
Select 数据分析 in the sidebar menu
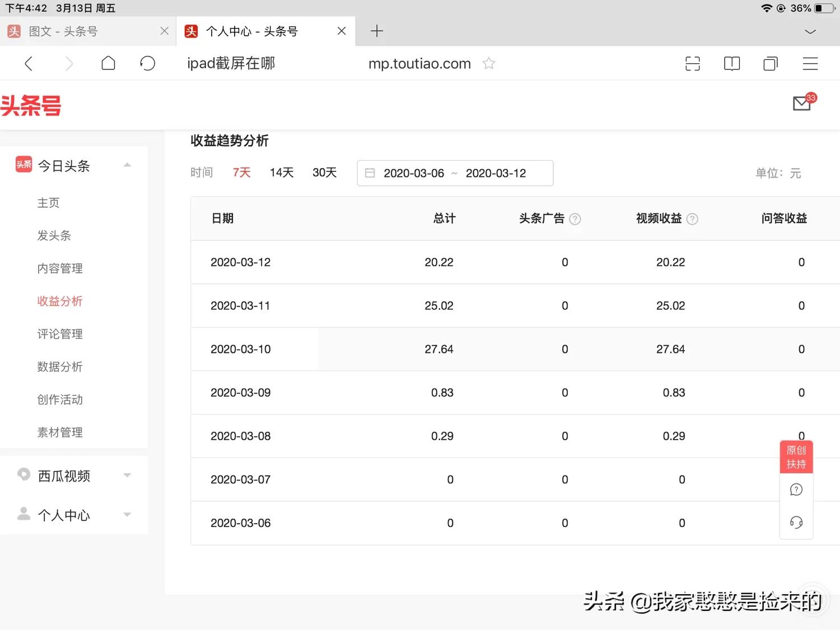(59, 366)
